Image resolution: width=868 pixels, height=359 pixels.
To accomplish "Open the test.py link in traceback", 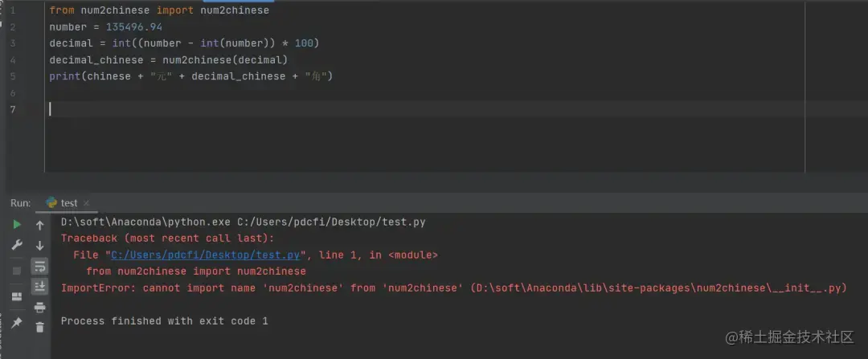I will coord(206,255).
